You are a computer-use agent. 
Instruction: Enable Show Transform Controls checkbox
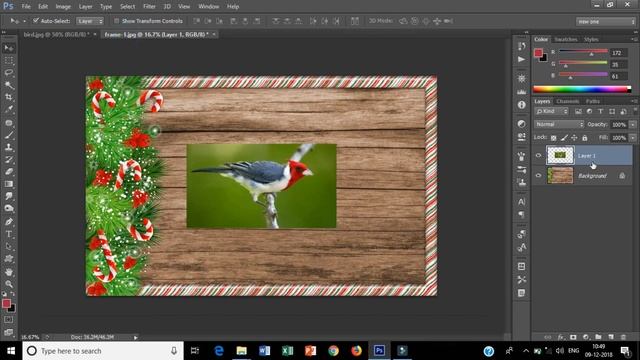pyautogui.click(x=116, y=21)
